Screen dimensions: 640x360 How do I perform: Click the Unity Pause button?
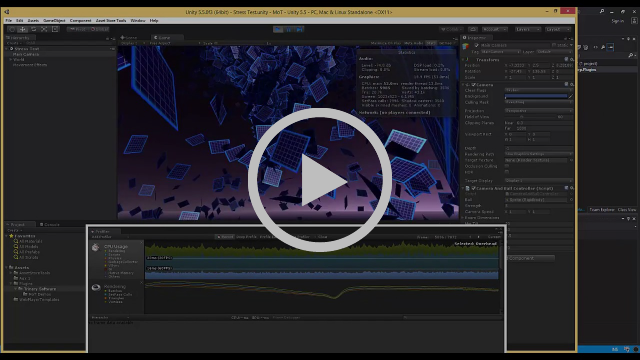289,29
